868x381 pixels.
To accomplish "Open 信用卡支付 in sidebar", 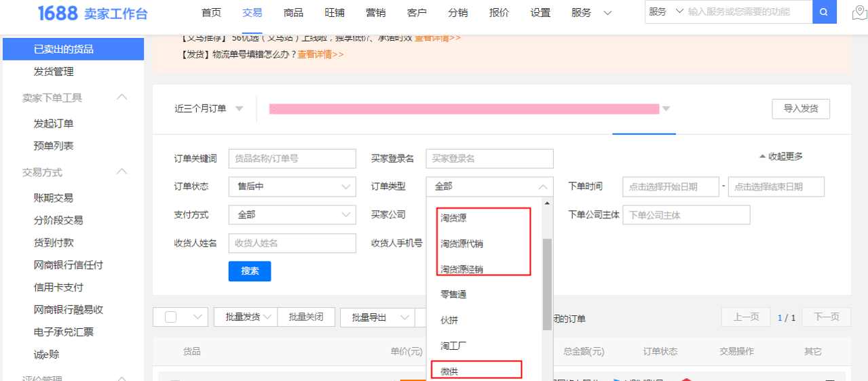I will pyautogui.click(x=58, y=287).
